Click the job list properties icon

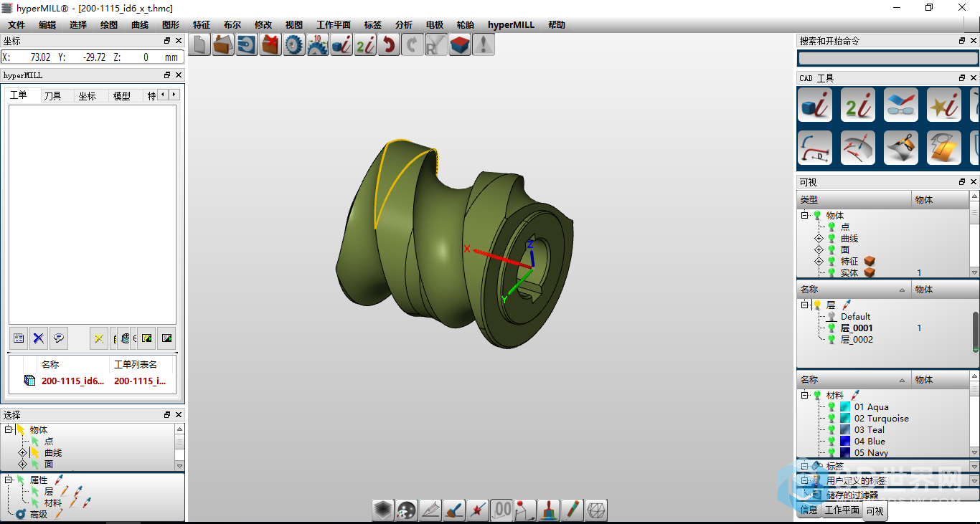click(19, 338)
